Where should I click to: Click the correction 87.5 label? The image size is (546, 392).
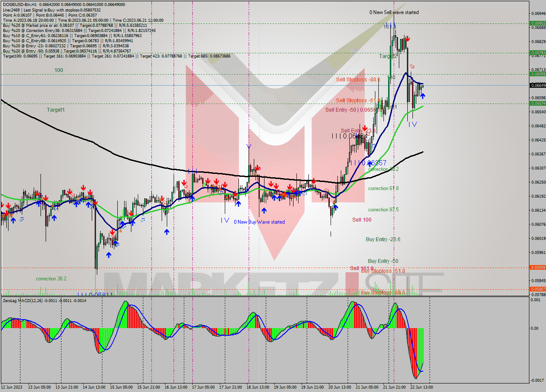coord(383,210)
